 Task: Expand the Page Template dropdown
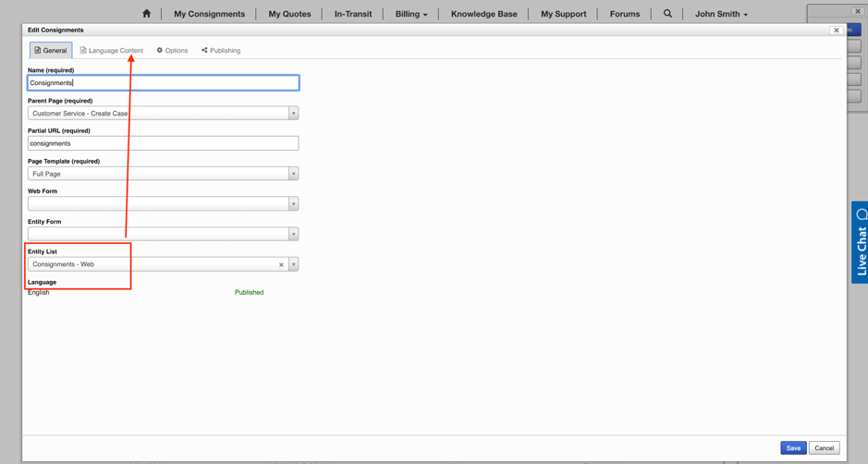click(293, 174)
